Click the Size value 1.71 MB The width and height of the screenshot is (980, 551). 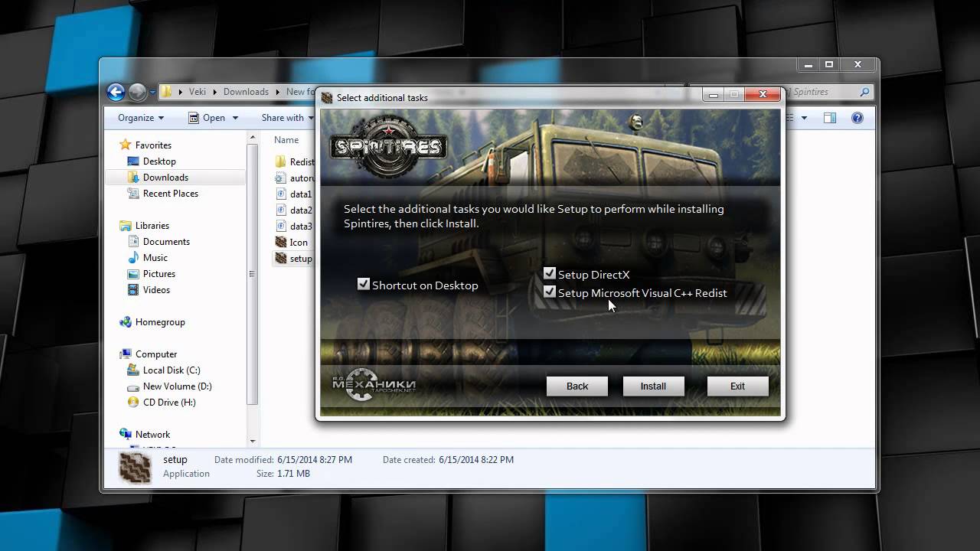[293, 474]
